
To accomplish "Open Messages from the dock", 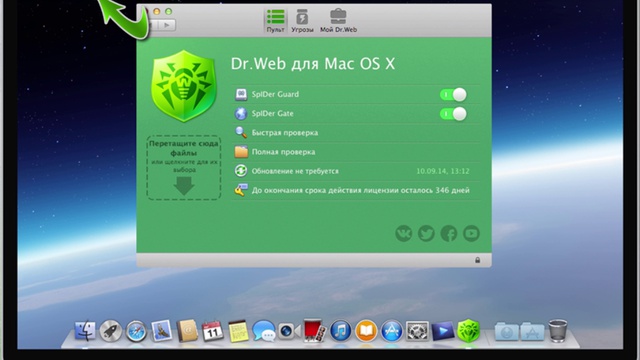I will point(264,331).
